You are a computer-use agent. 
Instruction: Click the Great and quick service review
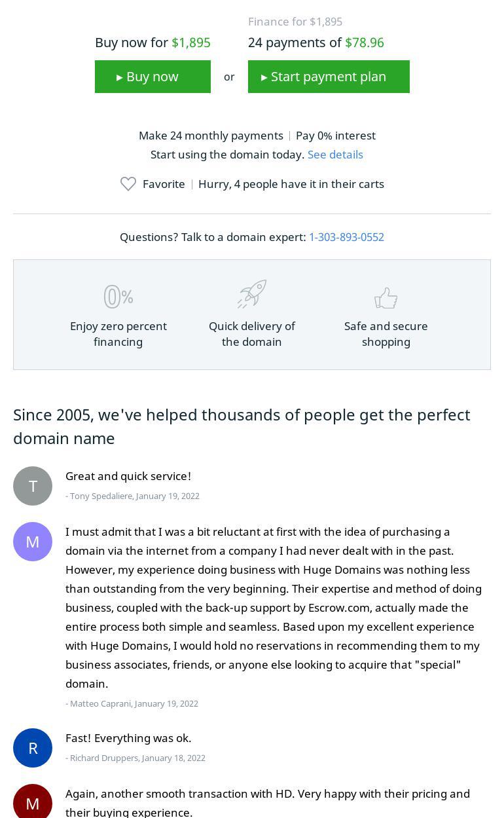[128, 476]
